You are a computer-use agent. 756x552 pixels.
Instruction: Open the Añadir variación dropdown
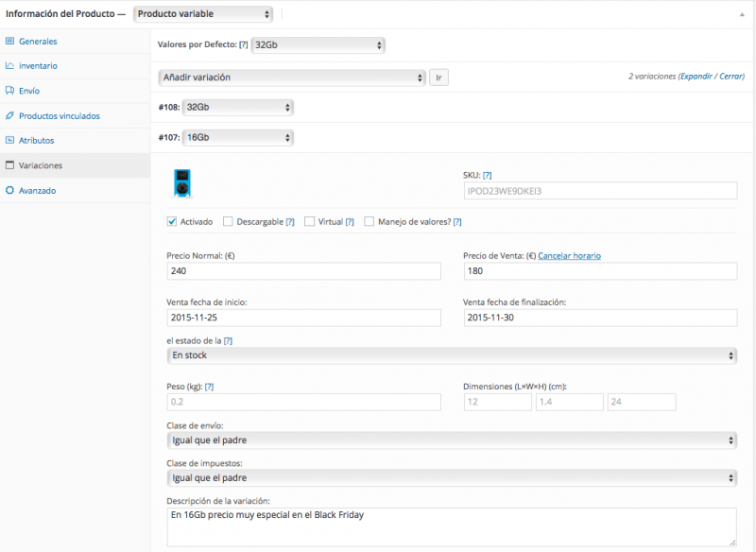(x=292, y=78)
